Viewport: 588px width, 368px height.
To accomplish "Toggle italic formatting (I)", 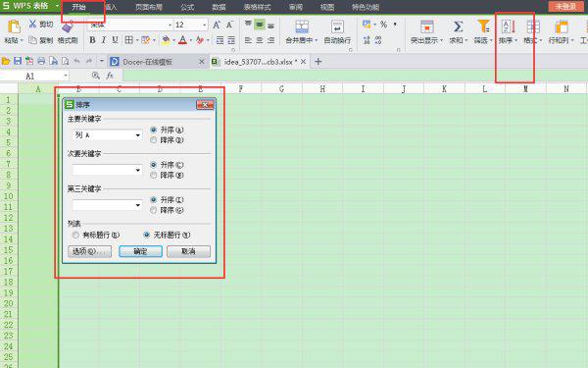I will tap(104, 40).
